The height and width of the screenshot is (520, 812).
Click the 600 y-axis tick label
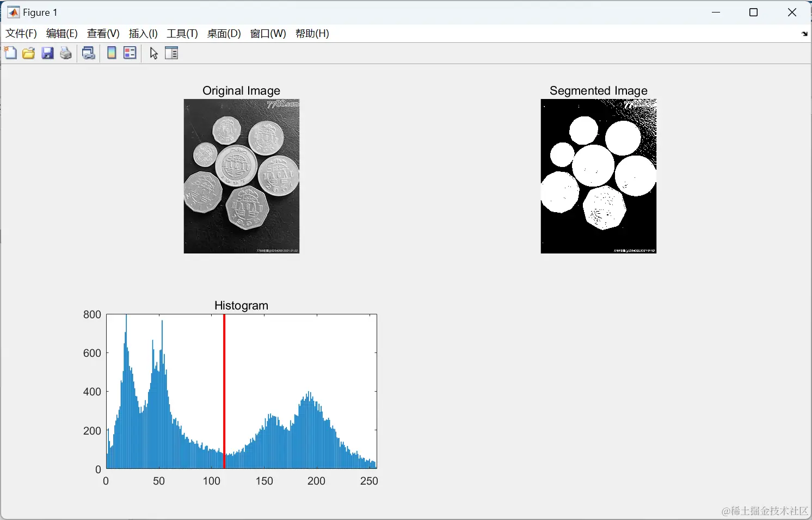[92, 353]
